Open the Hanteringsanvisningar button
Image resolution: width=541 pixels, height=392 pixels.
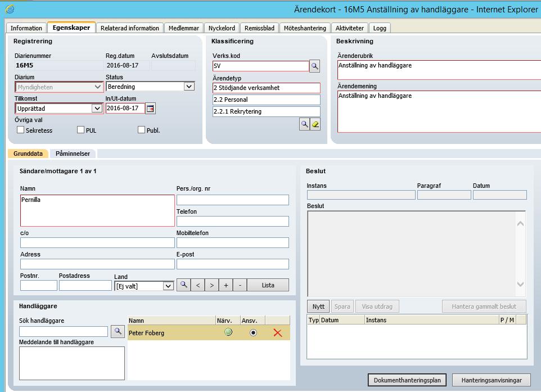pos(492,380)
